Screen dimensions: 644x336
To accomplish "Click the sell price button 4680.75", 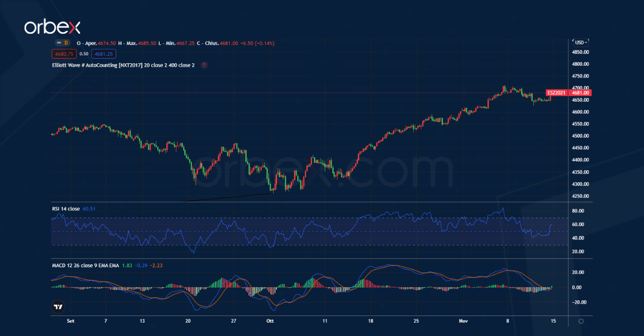I will pos(64,54).
